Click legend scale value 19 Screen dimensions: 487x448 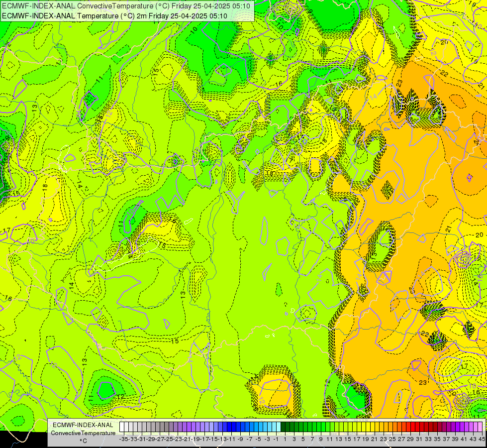[x=366, y=439]
